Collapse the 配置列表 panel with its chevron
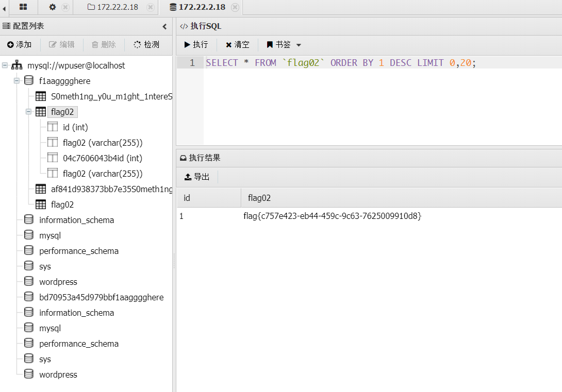Image resolution: width=562 pixels, height=392 pixels. (164, 26)
